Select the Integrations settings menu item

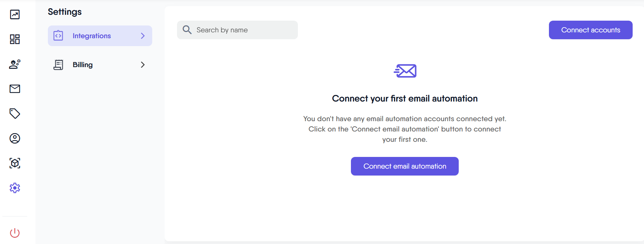click(x=92, y=36)
